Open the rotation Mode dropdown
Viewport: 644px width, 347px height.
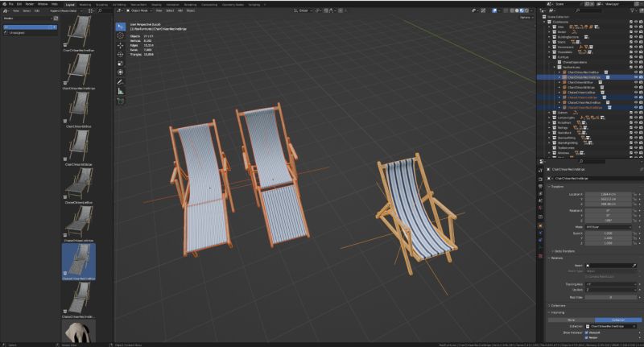[x=609, y=227]
